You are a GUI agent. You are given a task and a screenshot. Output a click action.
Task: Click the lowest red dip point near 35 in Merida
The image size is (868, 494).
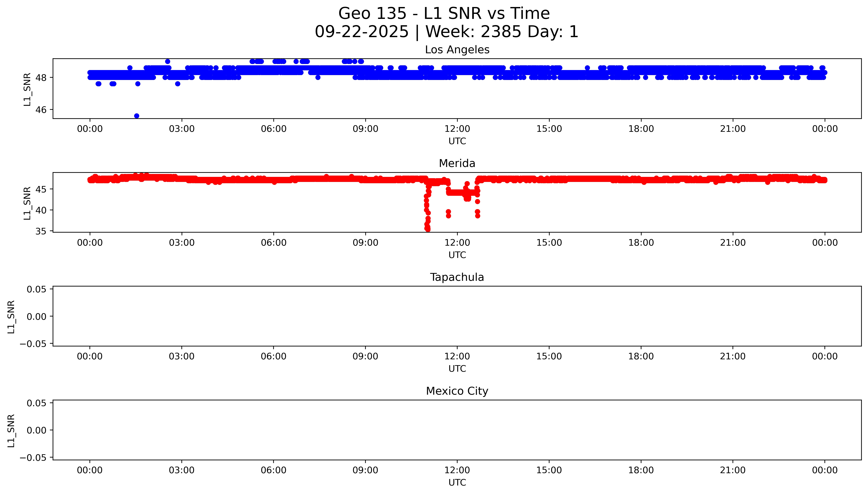click(428, 230)
